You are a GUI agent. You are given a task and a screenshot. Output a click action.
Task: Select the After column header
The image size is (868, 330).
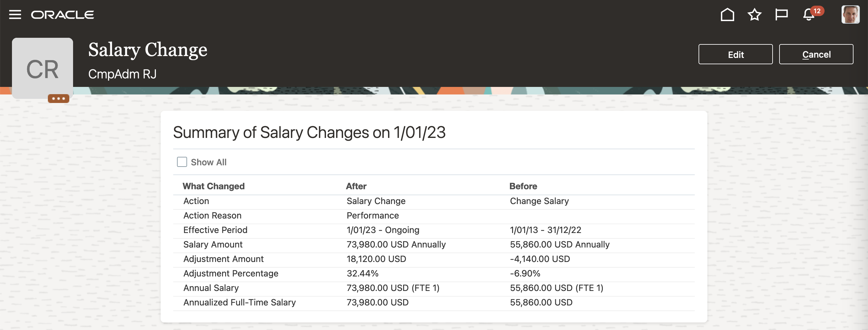[356, 186]
